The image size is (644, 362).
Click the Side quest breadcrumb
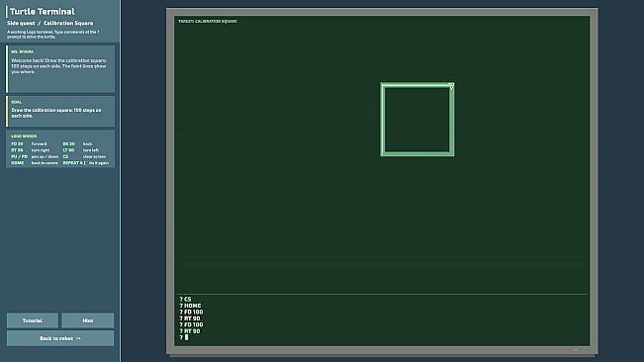(x=21, y=24)
